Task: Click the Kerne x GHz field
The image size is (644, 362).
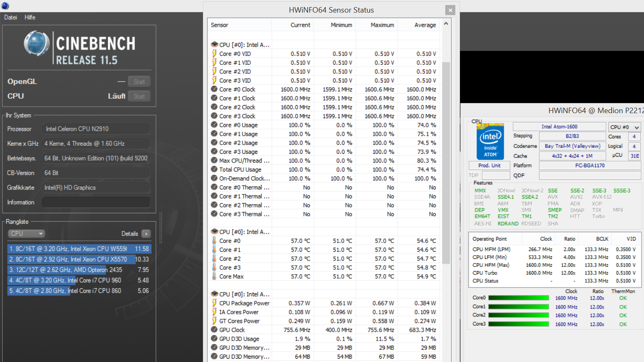Action: click(96, 143)
